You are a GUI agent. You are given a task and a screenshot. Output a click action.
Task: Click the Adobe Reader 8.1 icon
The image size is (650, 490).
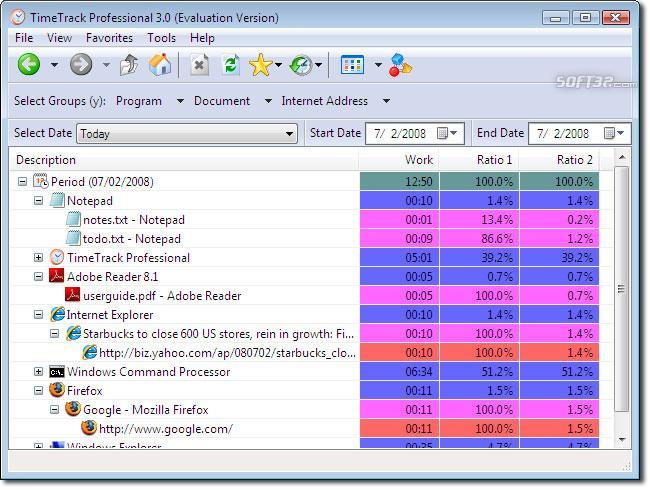(57, 276)
